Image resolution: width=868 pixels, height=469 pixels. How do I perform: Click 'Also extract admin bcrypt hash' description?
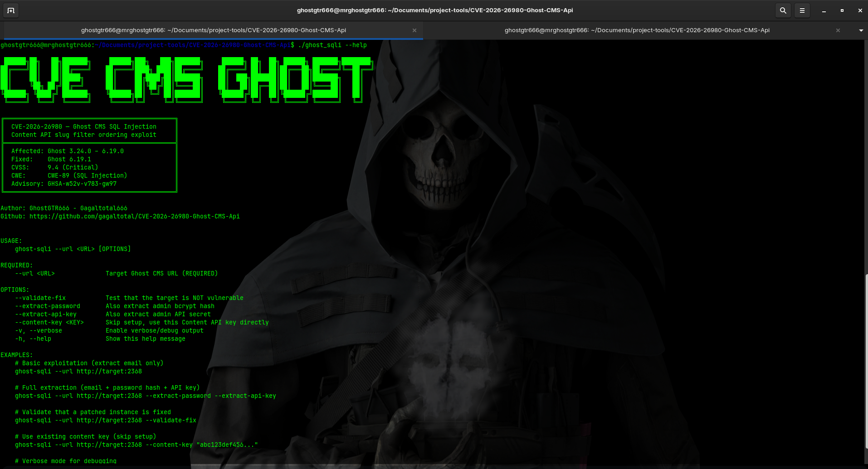pos(160,306)
